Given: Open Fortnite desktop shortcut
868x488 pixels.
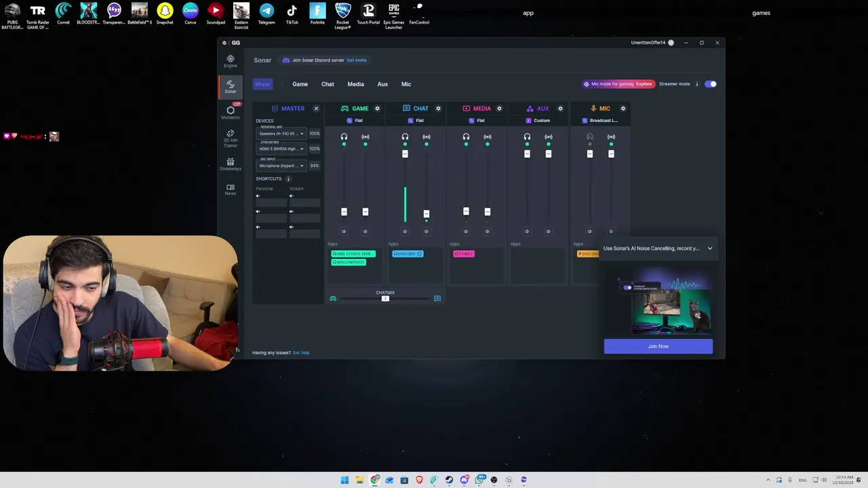Looking at the screenshot, I should pos(317,14).
